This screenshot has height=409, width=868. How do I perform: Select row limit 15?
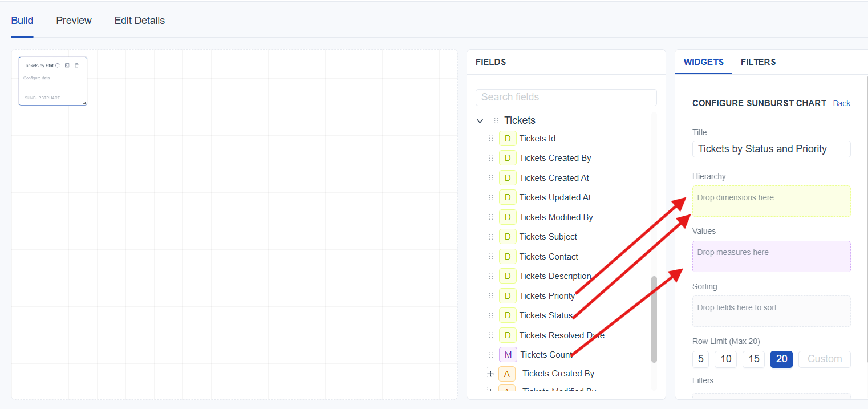coord(753,359)
